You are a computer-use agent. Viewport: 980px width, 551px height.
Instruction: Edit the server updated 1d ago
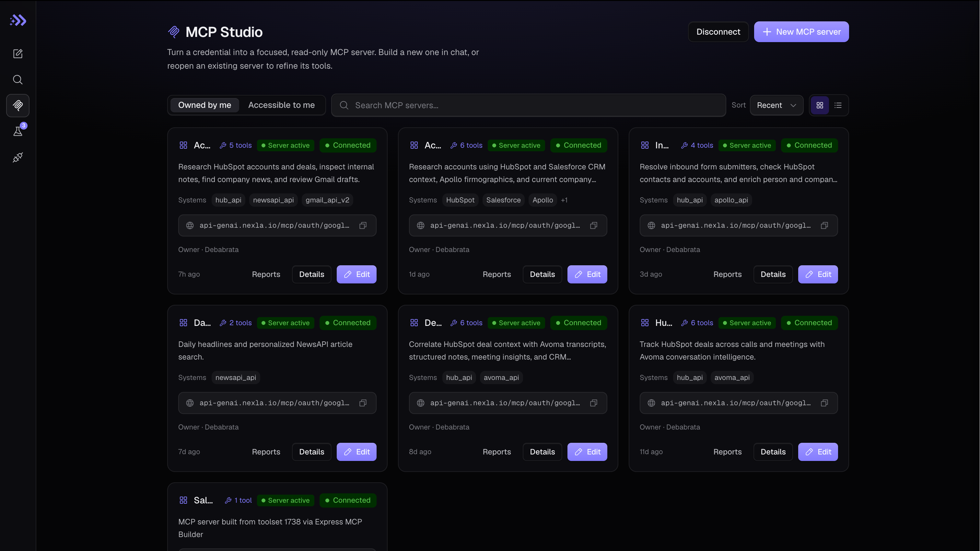[588, 275]
